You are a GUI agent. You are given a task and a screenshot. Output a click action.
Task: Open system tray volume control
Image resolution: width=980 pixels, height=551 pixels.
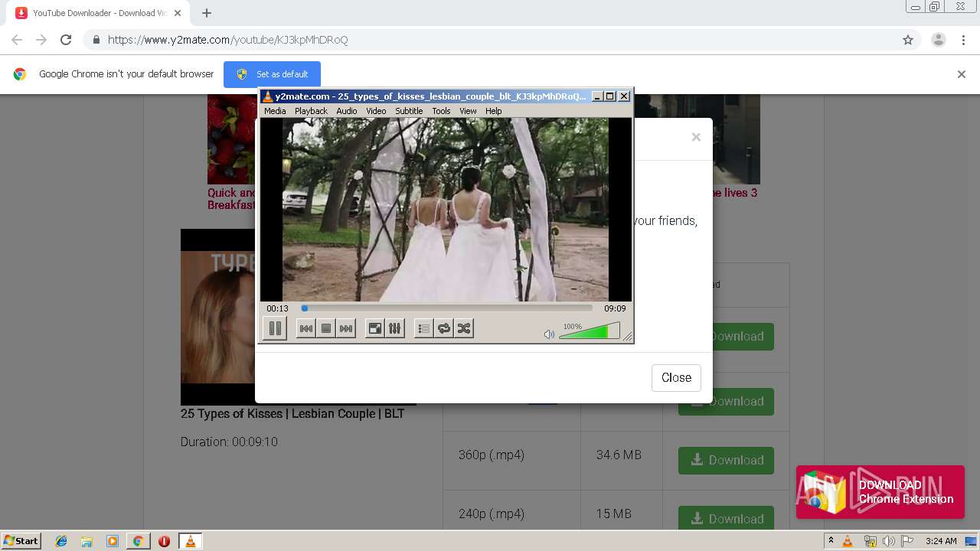tap(888, 541)
